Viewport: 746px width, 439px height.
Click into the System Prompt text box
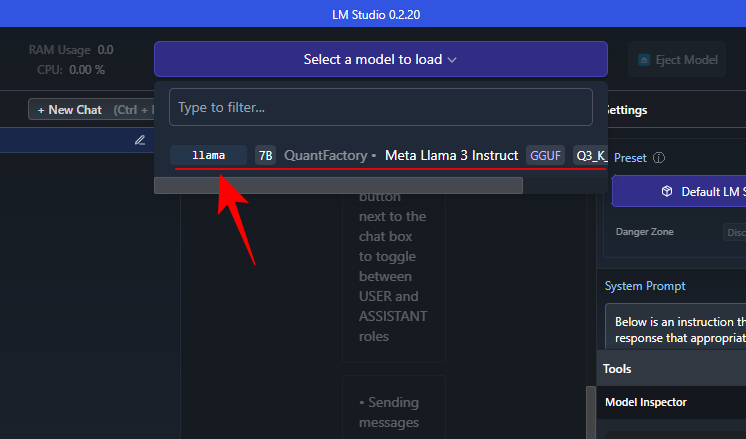tap(676, 327)
